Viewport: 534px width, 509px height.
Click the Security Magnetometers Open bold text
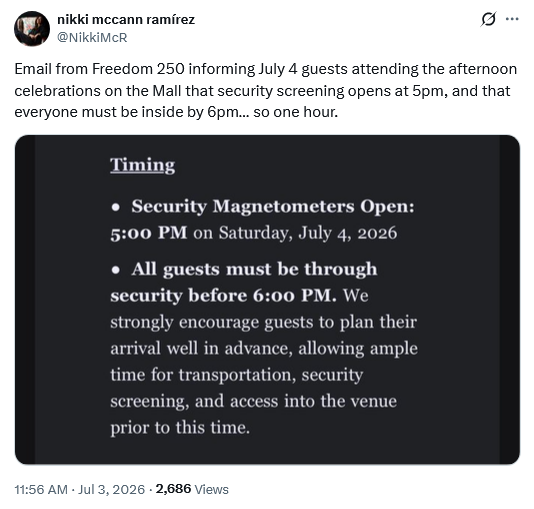click(273, 206)
